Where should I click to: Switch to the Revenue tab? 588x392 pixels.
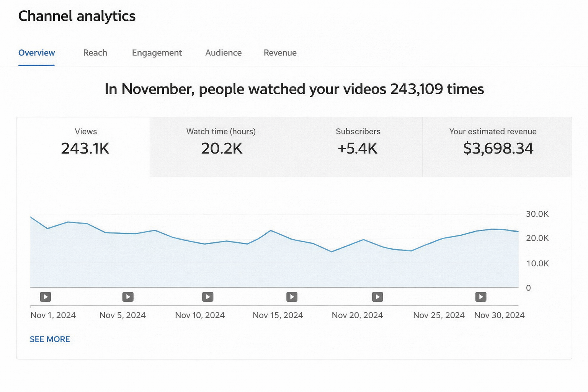click(280, 53)
